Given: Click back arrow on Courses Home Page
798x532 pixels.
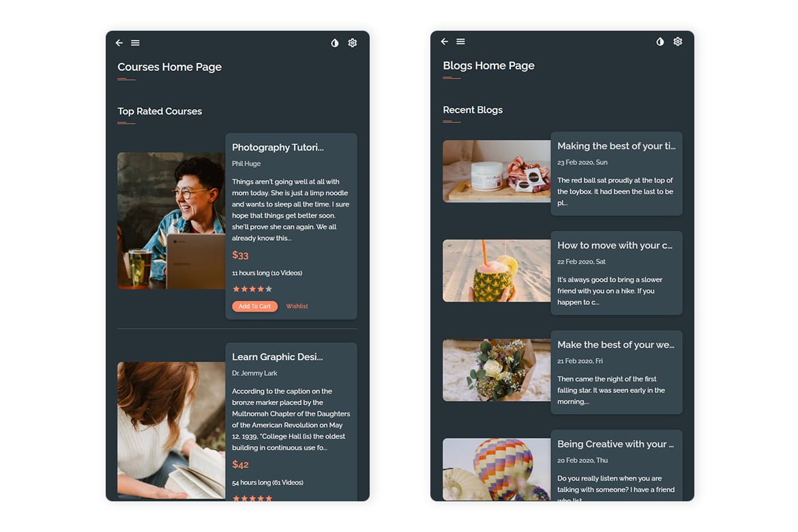Looking at the screenshot, I should click(x=119, y=43).
